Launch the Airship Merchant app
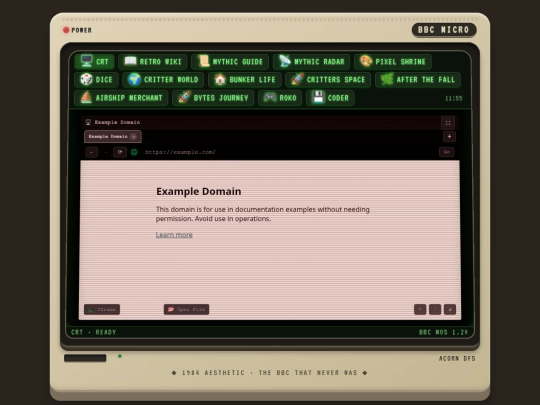Image resolution: width=540 pixels, height=405 pixels. 121,98
